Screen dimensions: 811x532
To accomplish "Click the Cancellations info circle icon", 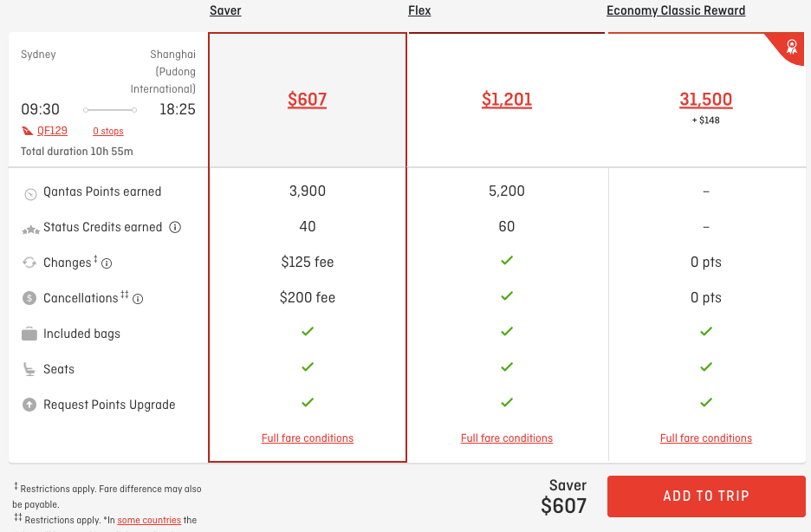I will pyautogui.click(x=138, y=299).
